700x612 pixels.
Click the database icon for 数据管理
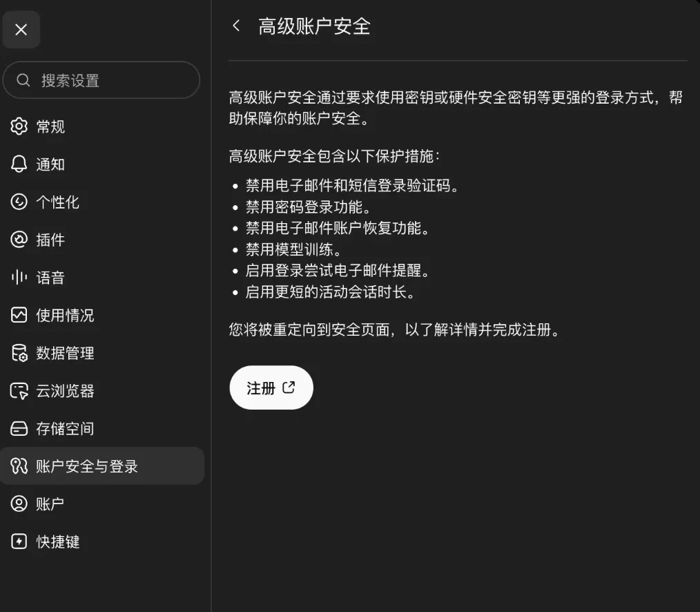[x=19, y=353]
